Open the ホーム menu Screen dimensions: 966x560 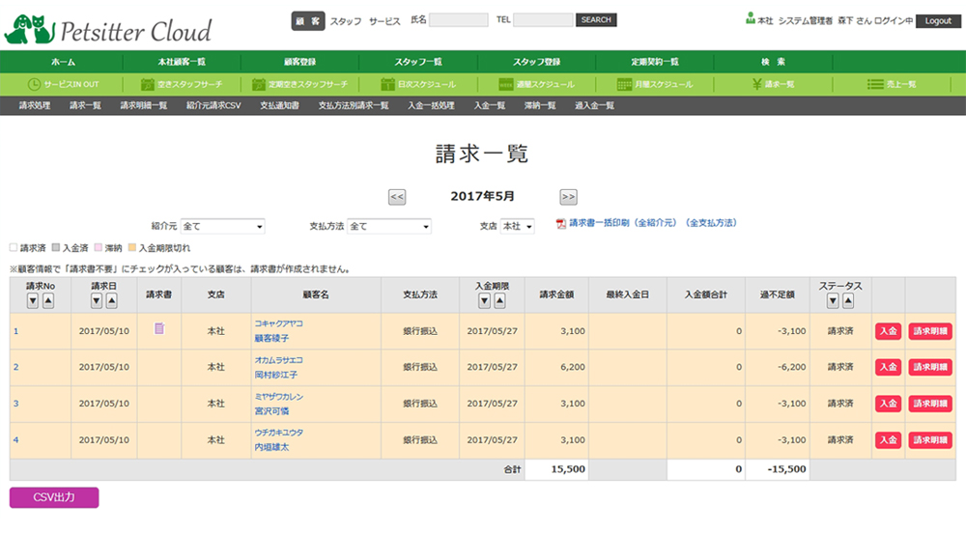click(63, 62)
